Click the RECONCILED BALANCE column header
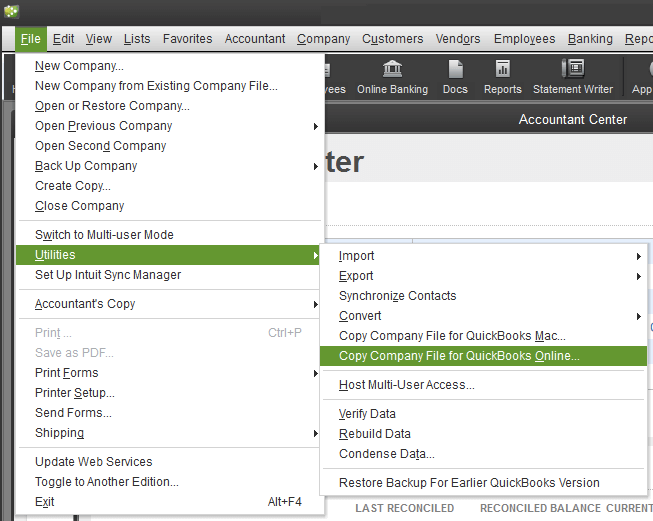 [540, 508]
